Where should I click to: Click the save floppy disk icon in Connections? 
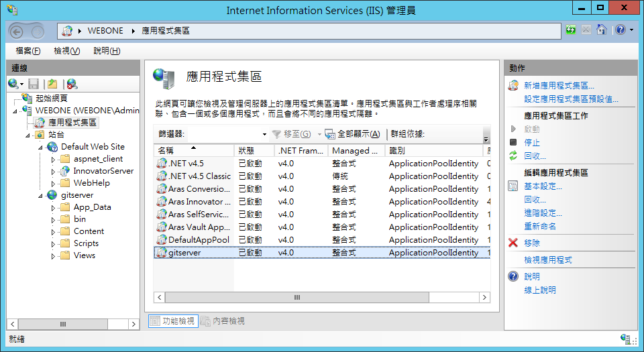tap(34, 84)
